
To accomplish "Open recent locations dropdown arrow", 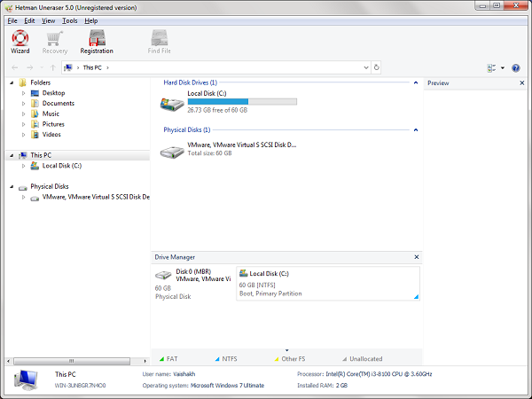I will [x=42, y=67].
